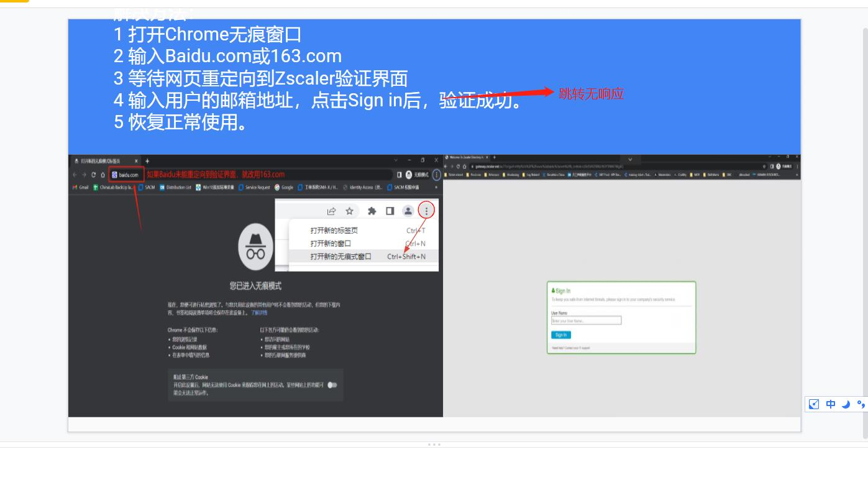Click the home icon in the incognito Chrome window
Screen dimensions: 868x490
tap(103, 175)
